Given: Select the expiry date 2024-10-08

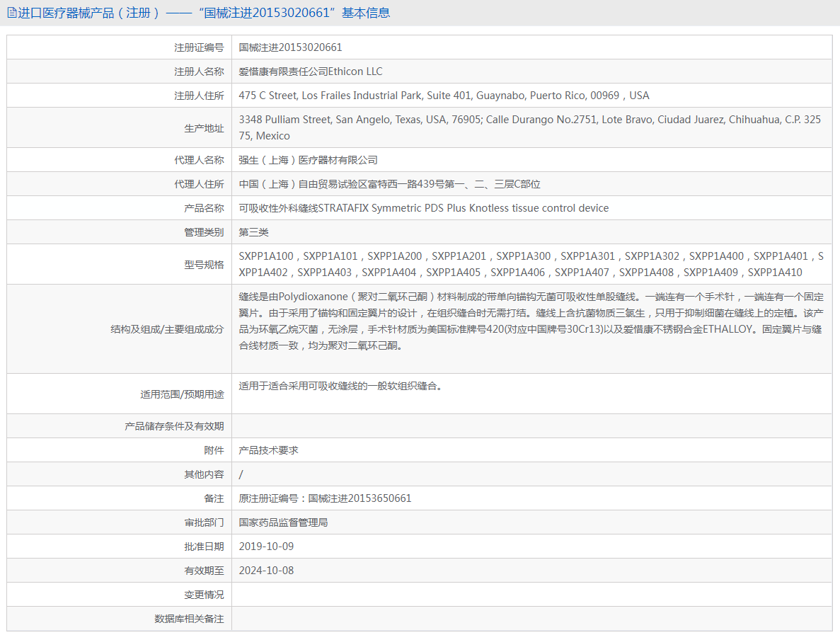Looking at the screenshot, I should (266, 571).
